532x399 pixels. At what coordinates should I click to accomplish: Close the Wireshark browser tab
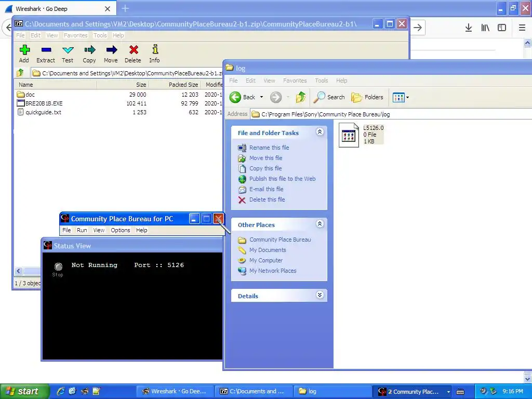click(108, 9)
